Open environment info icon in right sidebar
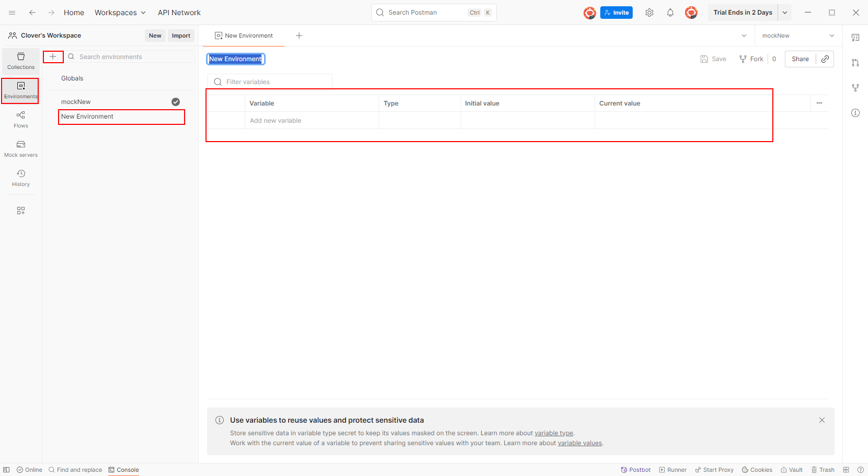868x476 pixels. pyautogui.click(x=855, y=113)
